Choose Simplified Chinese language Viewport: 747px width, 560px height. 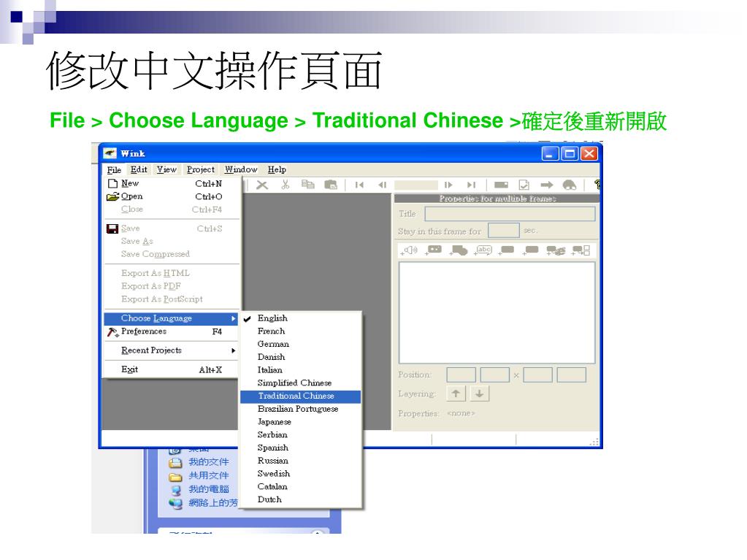click(301, 383)
